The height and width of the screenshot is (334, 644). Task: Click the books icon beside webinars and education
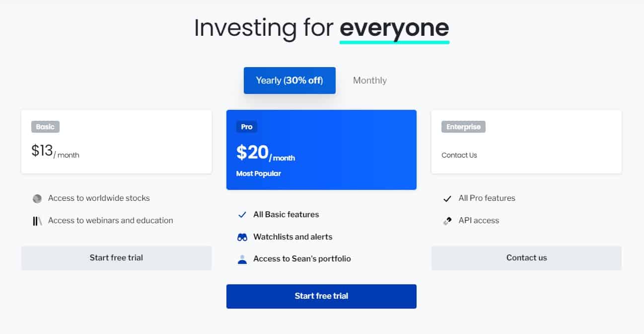(37, 221)
